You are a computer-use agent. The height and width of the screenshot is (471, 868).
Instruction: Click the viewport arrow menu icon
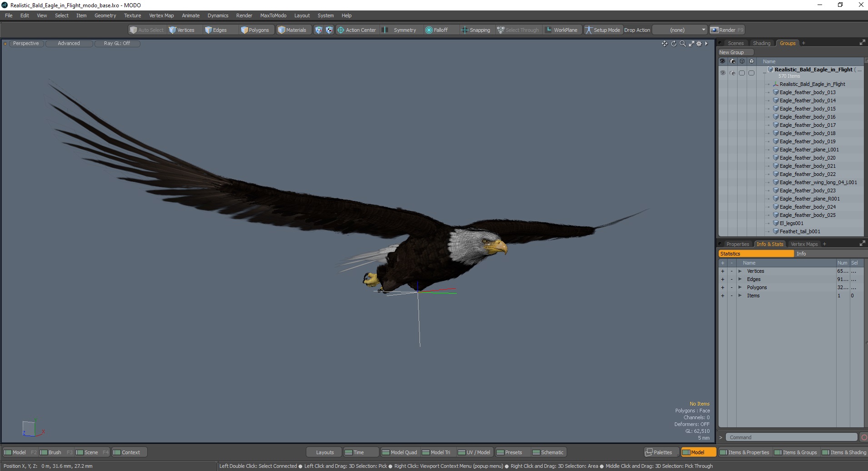point(706,44)
